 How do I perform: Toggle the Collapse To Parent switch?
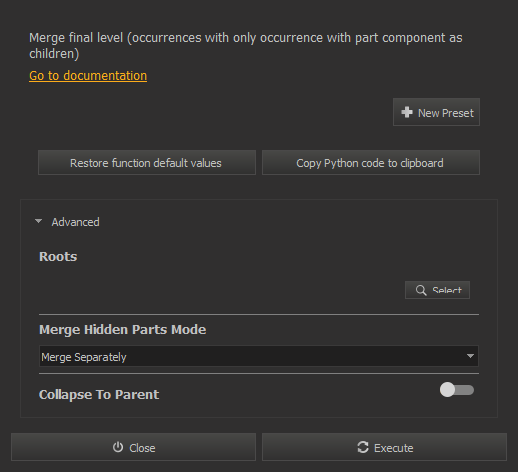457,390
